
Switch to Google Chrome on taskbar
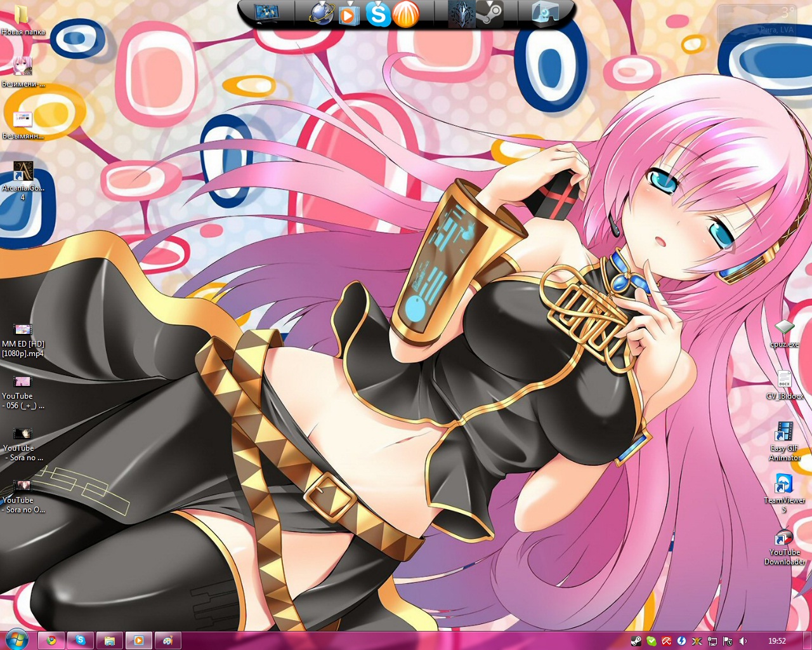click(x=51, y=640)
